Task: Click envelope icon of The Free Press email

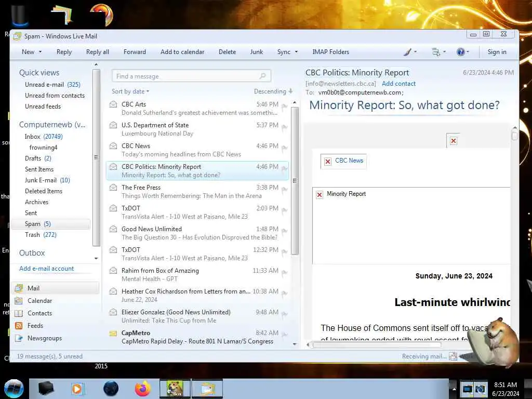Action: click(113, 187)
